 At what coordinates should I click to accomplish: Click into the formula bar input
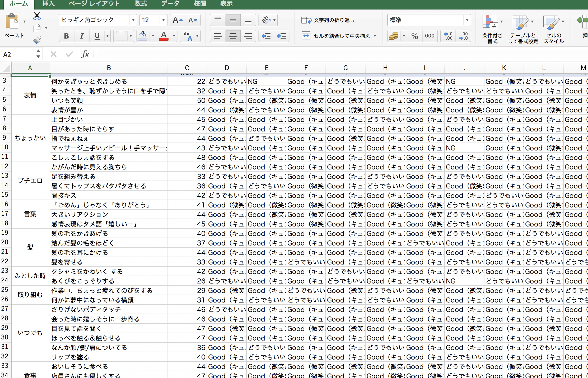341,54
